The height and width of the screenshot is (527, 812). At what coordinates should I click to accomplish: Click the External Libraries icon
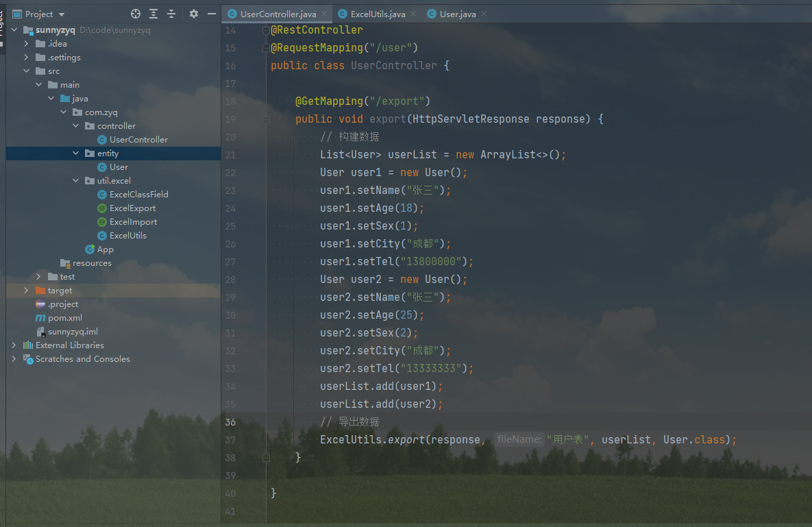[28, 345]
